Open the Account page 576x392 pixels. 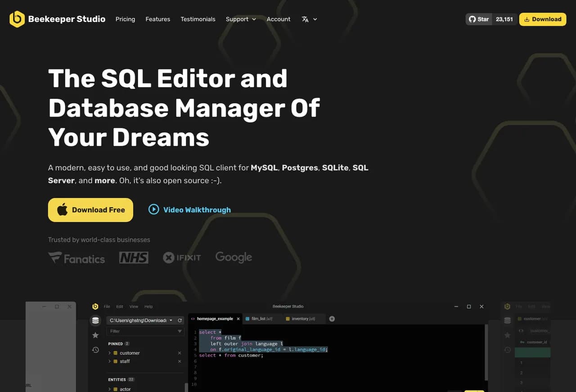click(x=279, y=19)
